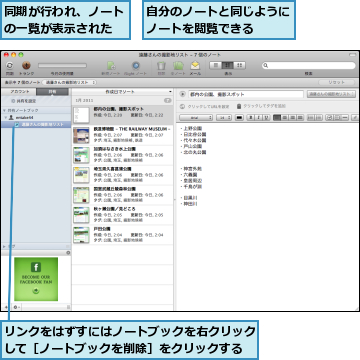Screen dimensions: 360x360
Task: Collapse the user account tree node
Action: pyautogui.click(x=5, y=117)
